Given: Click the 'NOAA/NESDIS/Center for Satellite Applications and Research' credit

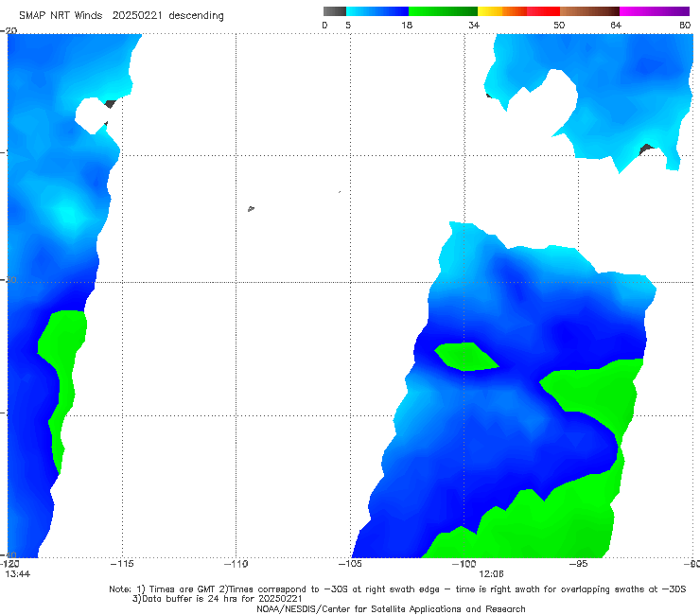Looking at the screenshot, I should click(x=391, y=609).
